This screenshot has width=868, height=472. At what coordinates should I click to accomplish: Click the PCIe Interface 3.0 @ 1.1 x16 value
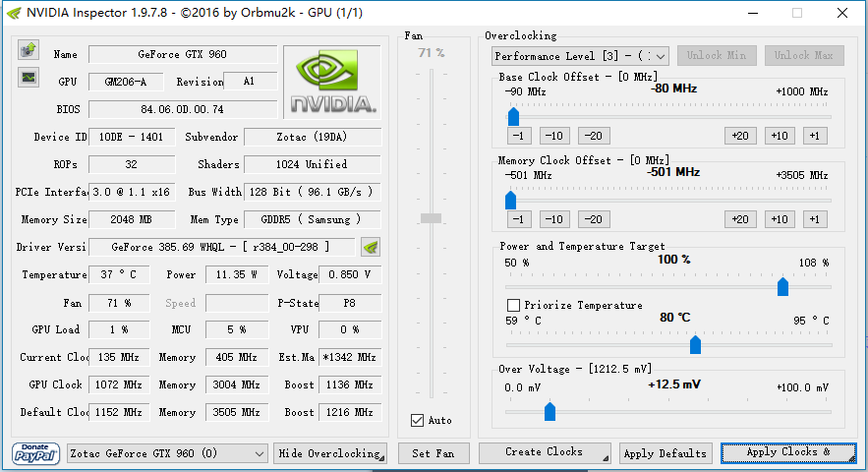click(x=132, y=192)
